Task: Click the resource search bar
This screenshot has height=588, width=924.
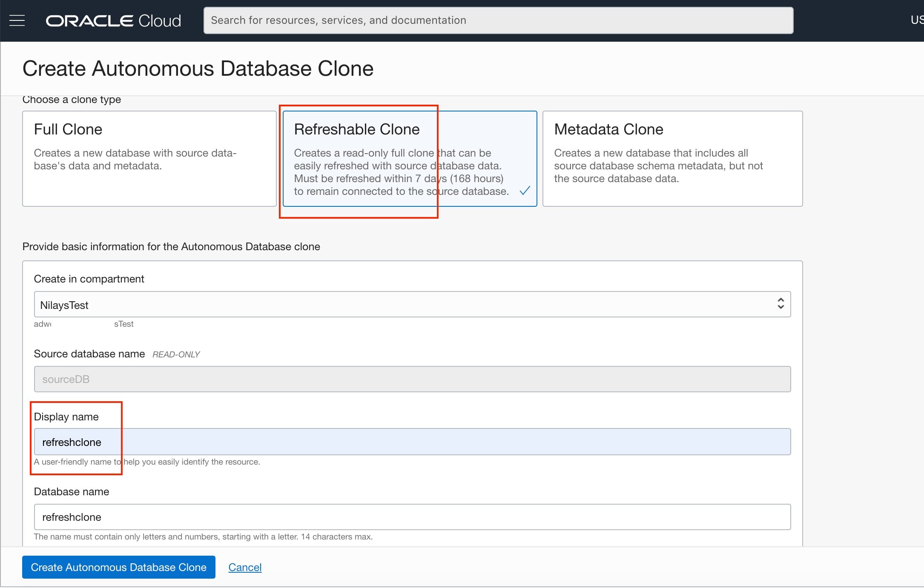Action: (498, 20)
